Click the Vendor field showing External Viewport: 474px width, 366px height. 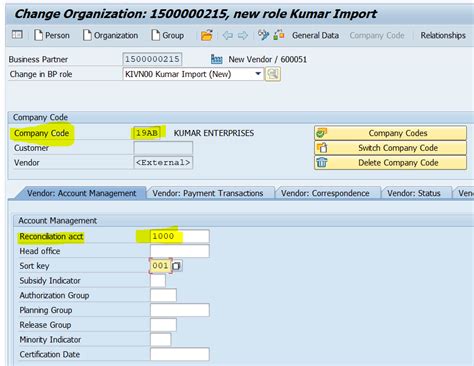click(163, 162)
